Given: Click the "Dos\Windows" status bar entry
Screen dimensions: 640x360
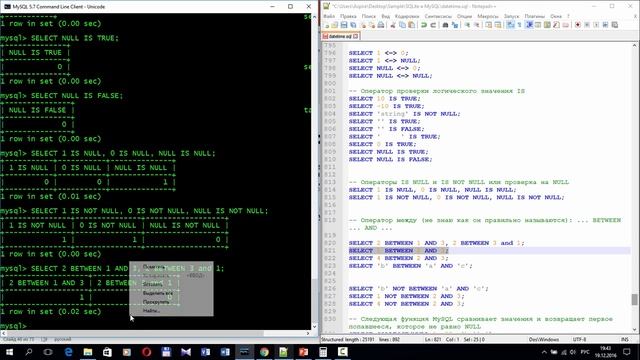Looking at the screenshot, I should [x=544, y=340].
